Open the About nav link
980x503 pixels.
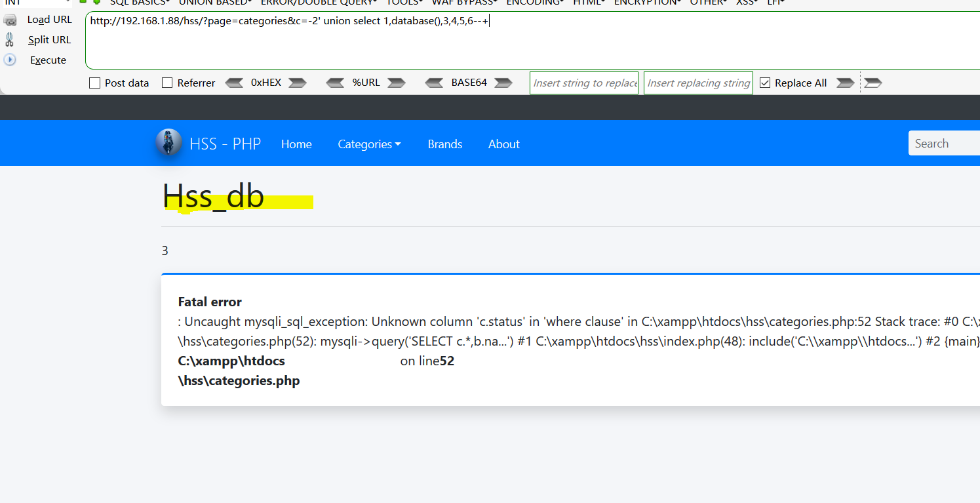coord(504,144)
